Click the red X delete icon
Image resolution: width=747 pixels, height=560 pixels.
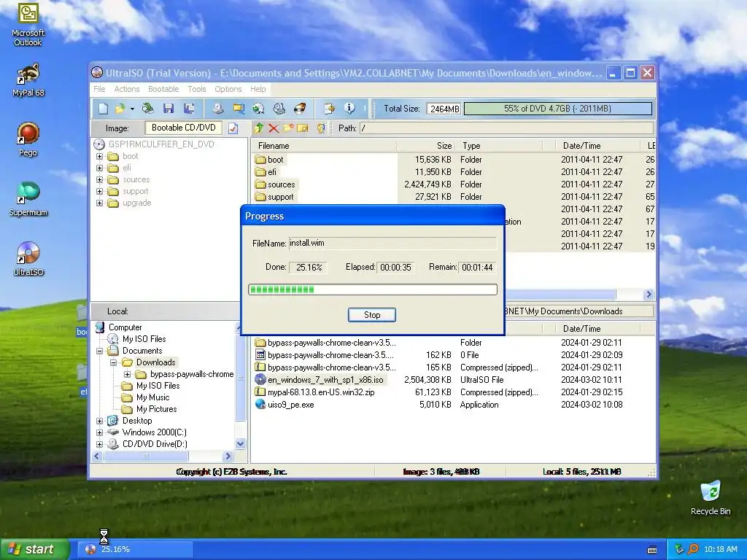[274, 128]
